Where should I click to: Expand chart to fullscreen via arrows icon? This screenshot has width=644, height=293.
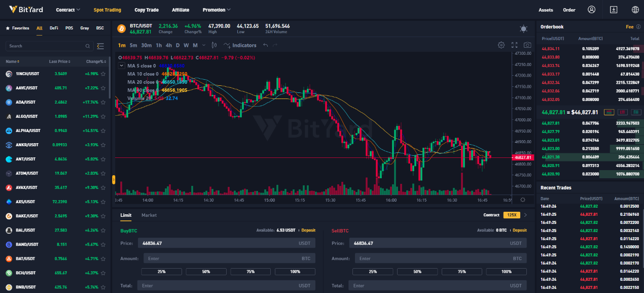point(514,45)
